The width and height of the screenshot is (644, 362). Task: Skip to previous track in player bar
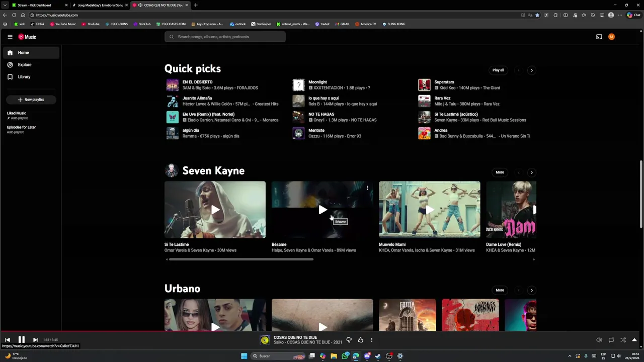pyautogui.click(x=8, y=340)
